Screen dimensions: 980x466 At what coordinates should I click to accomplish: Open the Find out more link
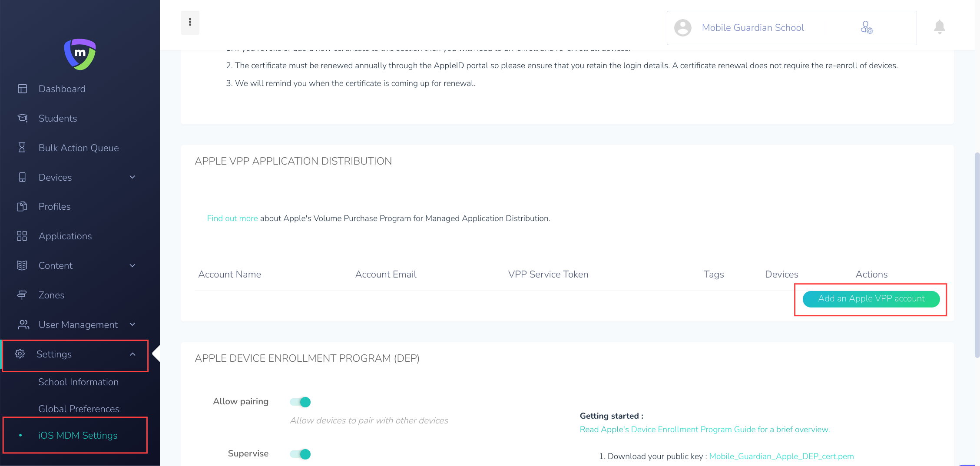click(x=232, y=218)
